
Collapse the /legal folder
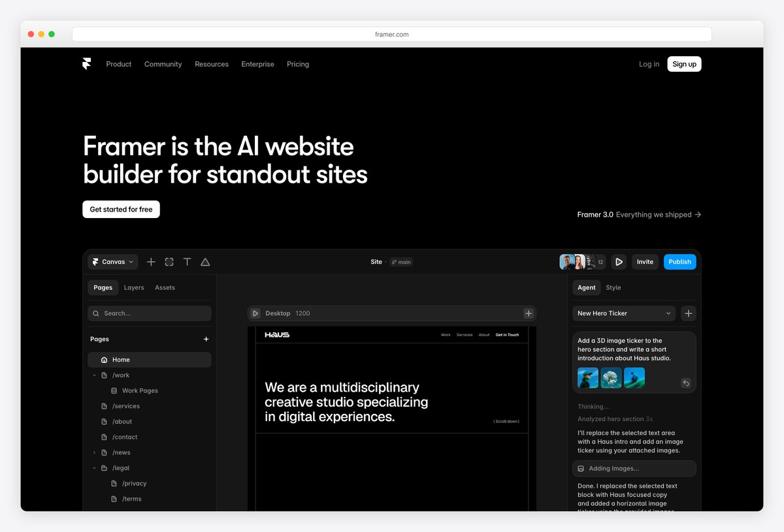[94, 468]
